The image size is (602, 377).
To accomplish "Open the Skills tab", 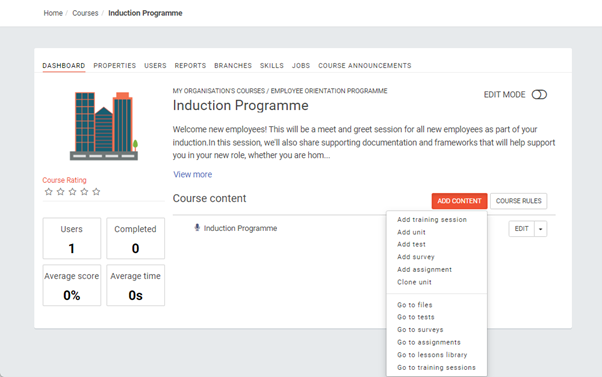I will click(272, 66).
